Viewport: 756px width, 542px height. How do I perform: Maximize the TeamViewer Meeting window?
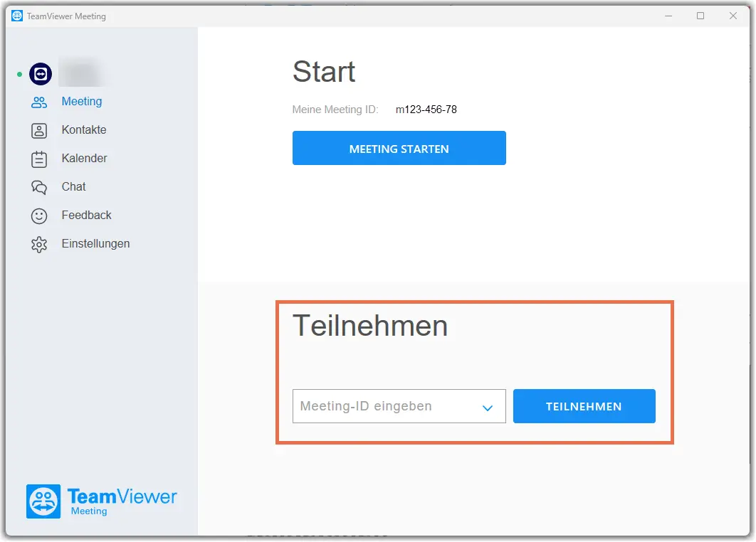coord(700,16)
